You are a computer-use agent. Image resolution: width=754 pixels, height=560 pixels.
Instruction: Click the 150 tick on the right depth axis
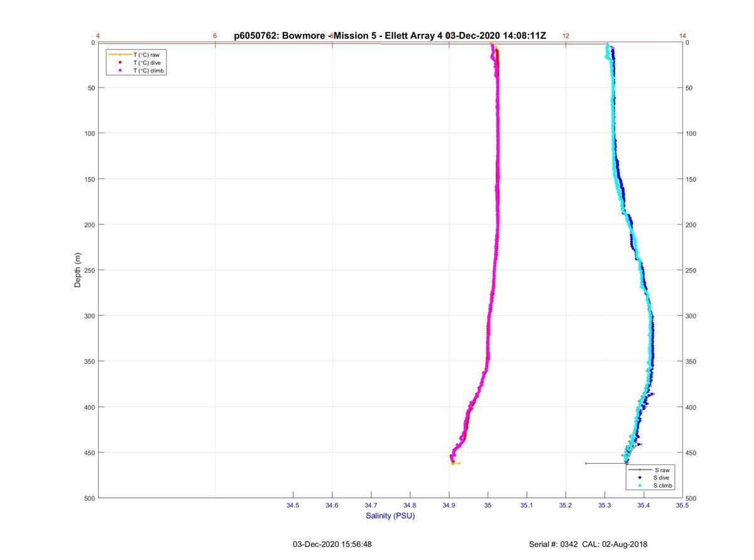691,179
